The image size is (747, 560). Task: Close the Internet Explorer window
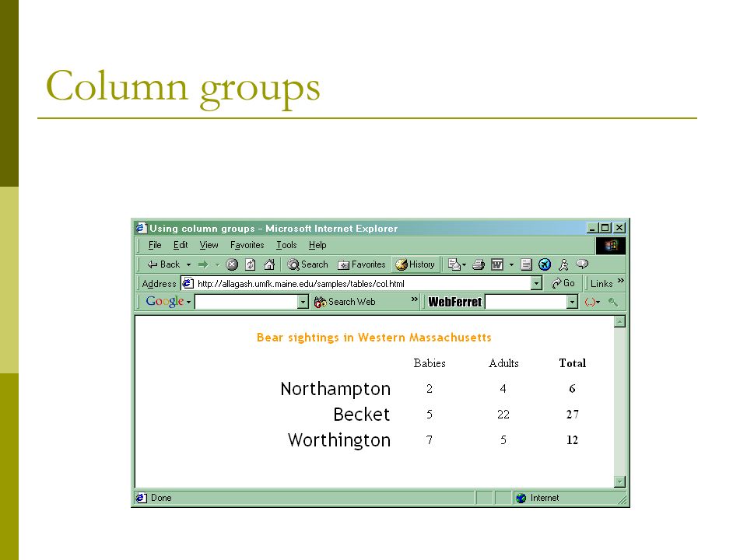(x=619, y=228)
